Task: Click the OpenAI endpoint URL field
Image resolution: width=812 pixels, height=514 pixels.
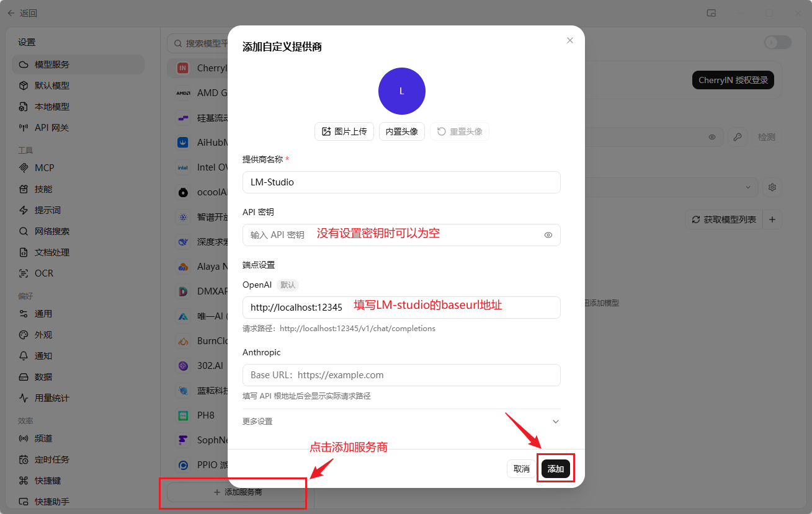Action: [401, 308]
